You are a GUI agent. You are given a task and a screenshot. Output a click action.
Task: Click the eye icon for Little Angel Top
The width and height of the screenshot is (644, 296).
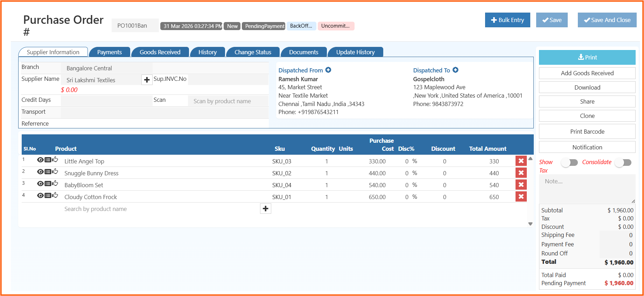pyautogui.click(x=40, y=160)
